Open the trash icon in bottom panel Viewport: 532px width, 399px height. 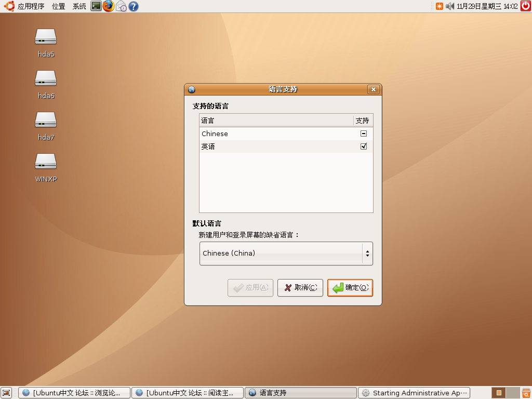click(526, 393)
